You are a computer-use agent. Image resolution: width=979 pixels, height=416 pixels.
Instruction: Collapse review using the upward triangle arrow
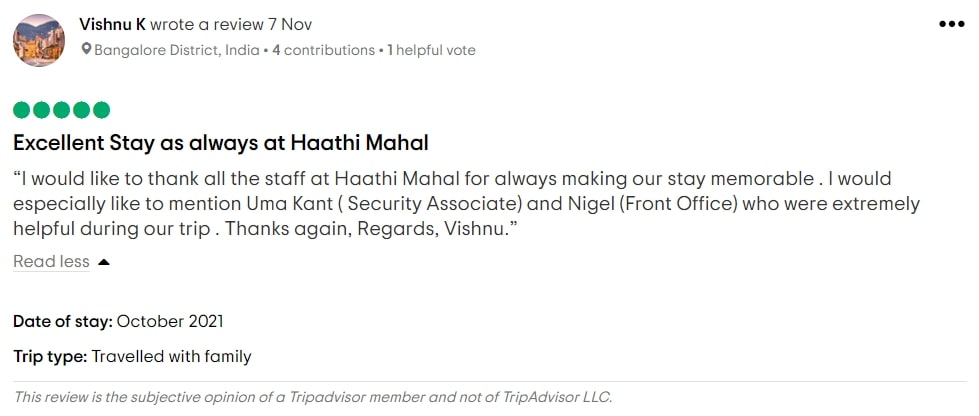tap(104, 262)
